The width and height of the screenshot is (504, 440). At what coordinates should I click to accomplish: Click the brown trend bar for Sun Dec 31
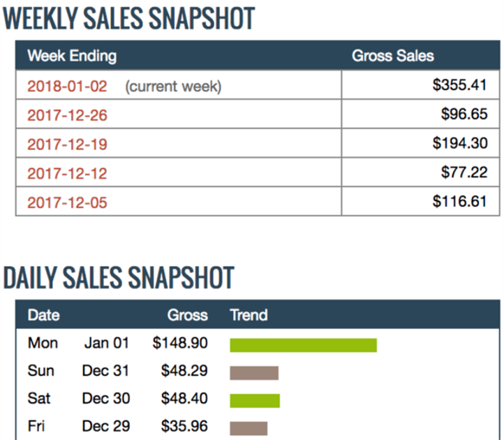[x=254, y=373]
